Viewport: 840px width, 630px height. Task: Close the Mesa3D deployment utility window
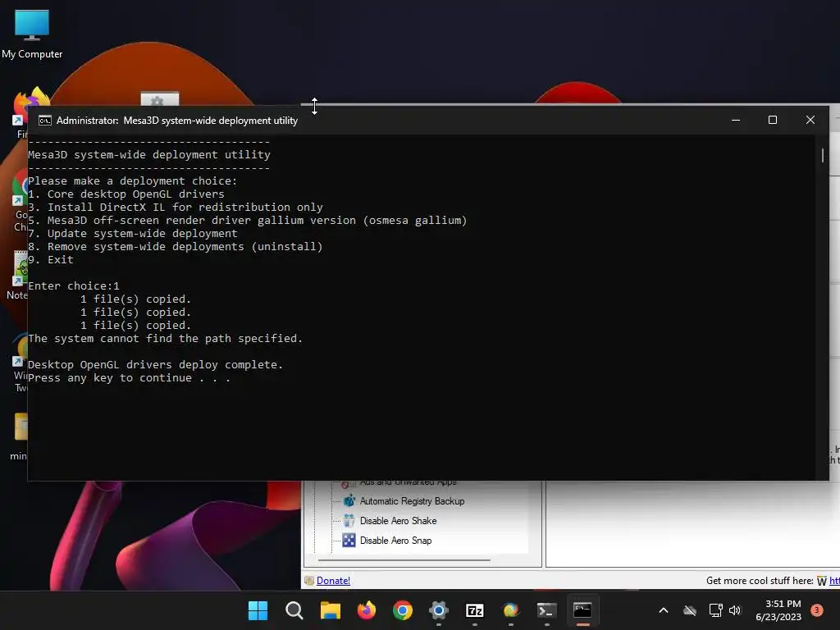810,120
